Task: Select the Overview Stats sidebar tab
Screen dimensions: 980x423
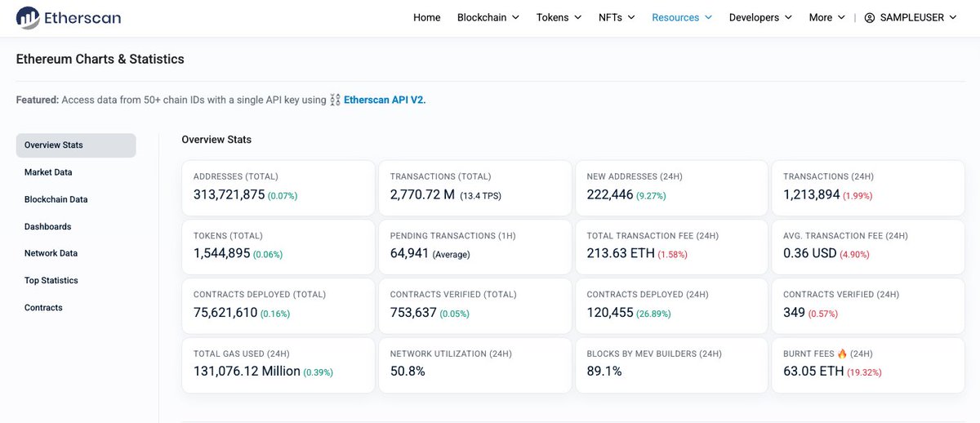Action: coord(76,145)
